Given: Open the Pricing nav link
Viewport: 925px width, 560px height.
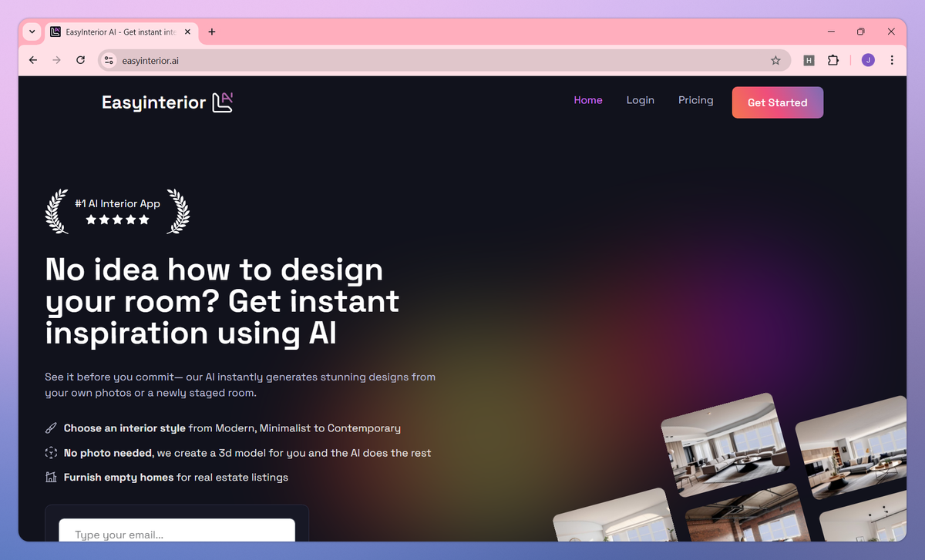Looking at the screenshot, I should click(x=695, y=100).
